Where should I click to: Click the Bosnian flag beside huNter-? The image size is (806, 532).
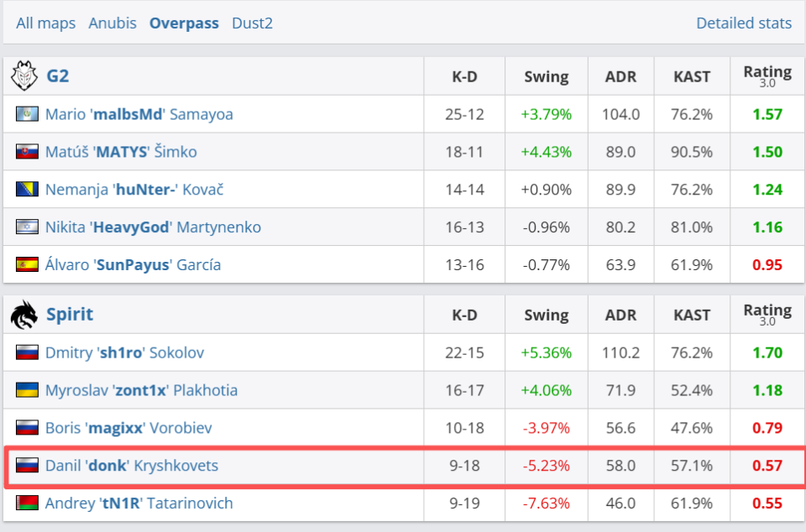tap(27, 190)
